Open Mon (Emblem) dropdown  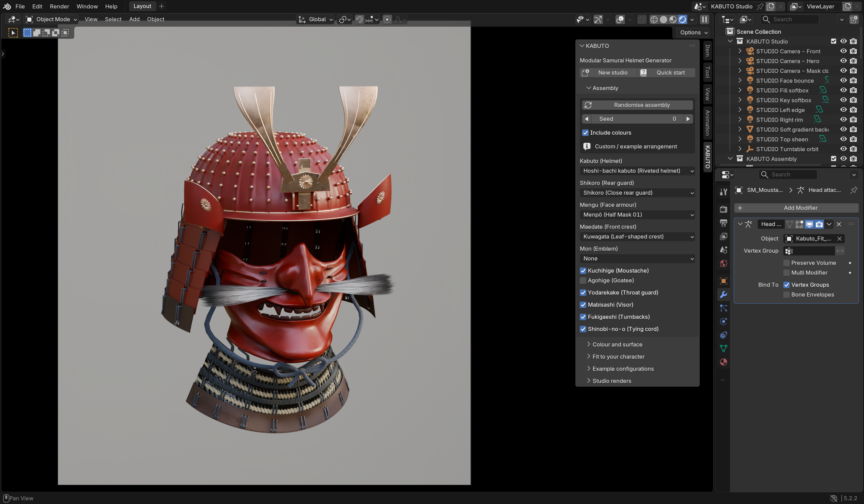638,258
